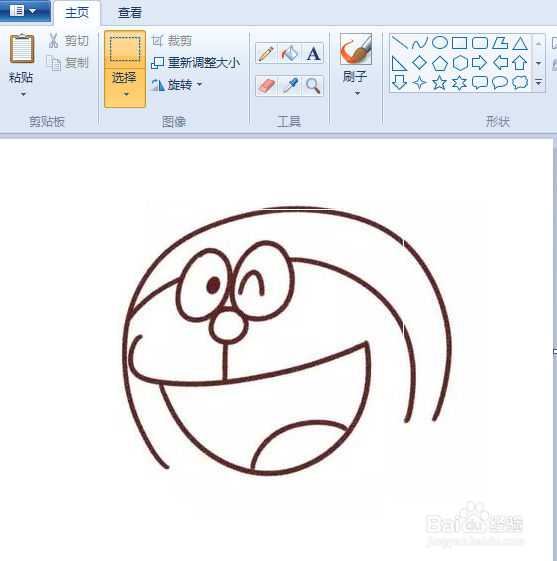Screen dimensions: 557x561
Task: Choose the Oval callout shape
Action: coord(500,83)
